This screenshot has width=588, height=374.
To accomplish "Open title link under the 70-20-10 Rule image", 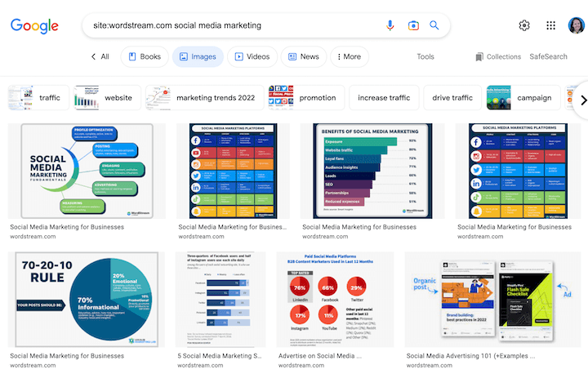I will point(67,355).
